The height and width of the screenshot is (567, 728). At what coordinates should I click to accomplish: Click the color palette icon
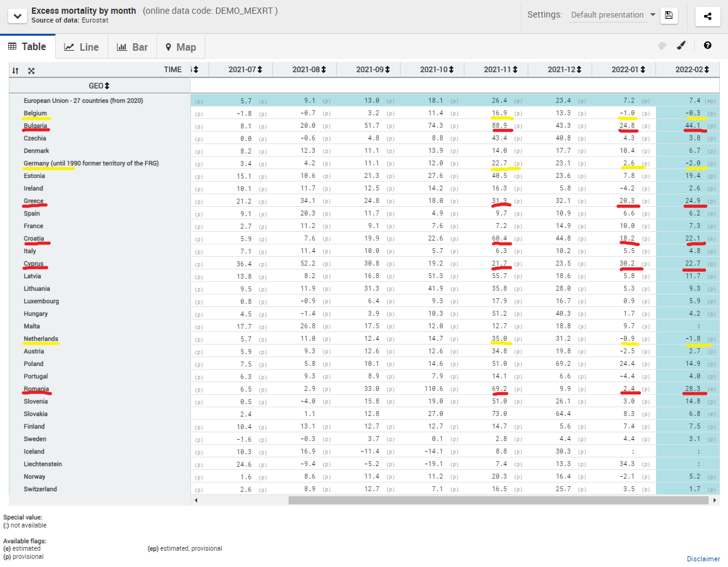tap(662, 46)
